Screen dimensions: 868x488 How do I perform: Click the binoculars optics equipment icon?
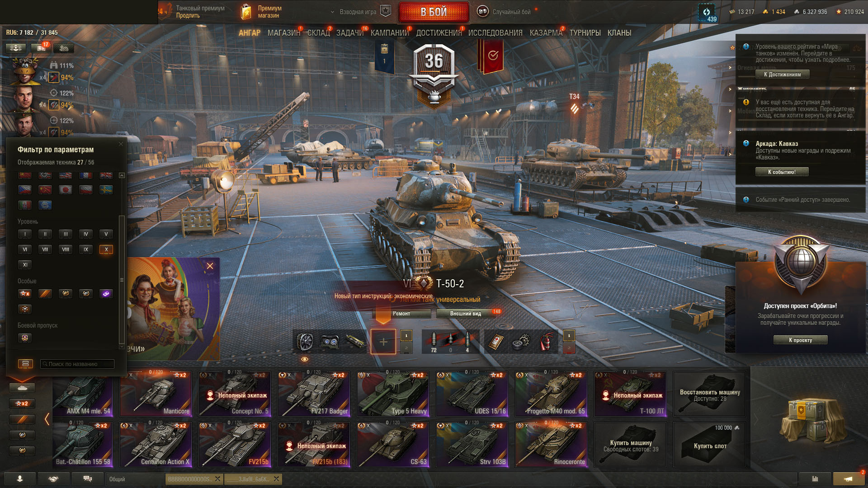[x=330, y=342]
